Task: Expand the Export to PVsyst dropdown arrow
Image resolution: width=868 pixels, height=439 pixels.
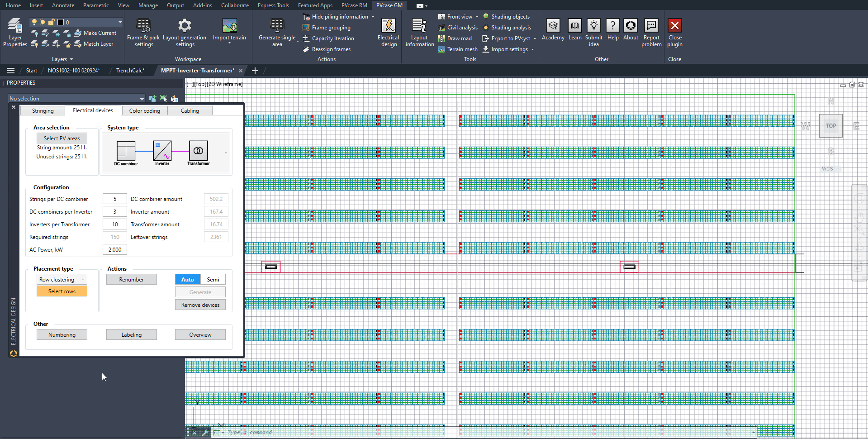Action: pos(535,39)
